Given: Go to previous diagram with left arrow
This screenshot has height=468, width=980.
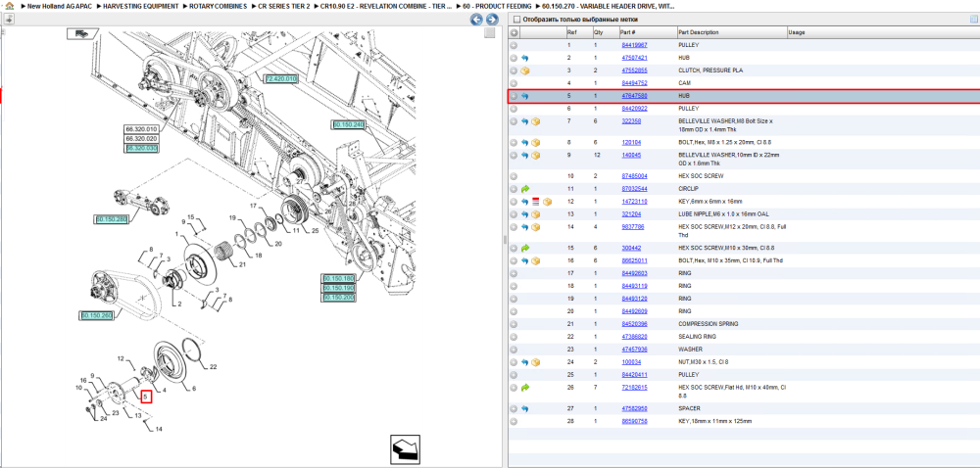Looking at the screenshot, I should click(476, 20).
